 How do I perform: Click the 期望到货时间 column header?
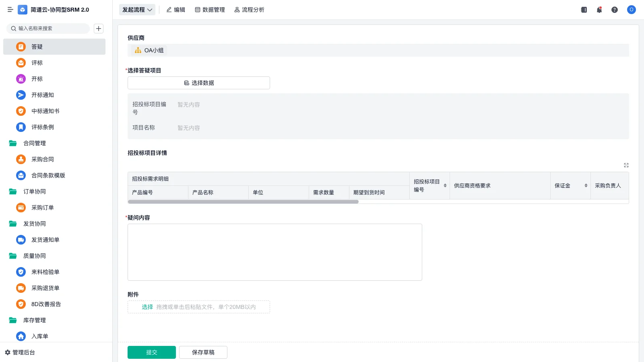(x=379, y=192)
